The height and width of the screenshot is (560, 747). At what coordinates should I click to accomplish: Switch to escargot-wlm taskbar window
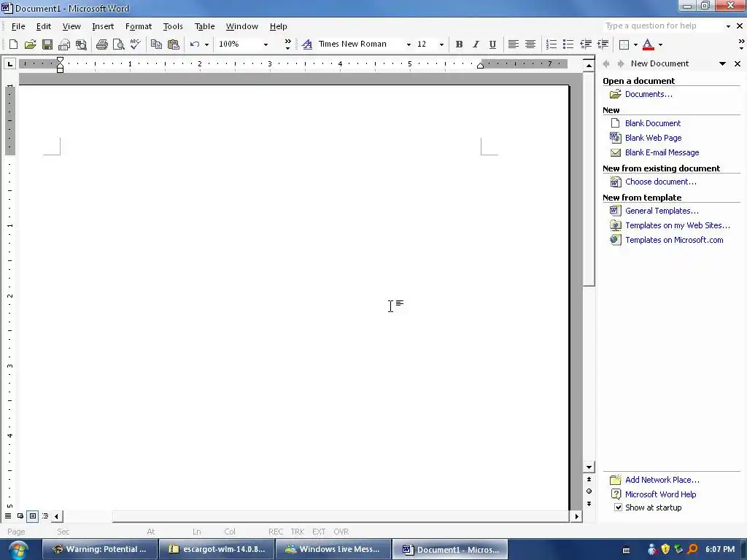coord(217,550)
